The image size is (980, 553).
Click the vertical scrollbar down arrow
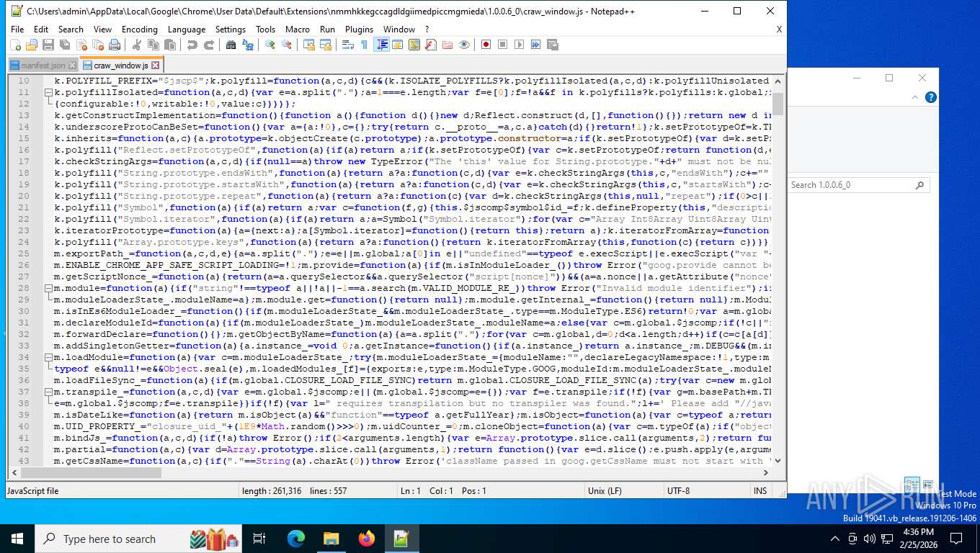click(778, 462)
